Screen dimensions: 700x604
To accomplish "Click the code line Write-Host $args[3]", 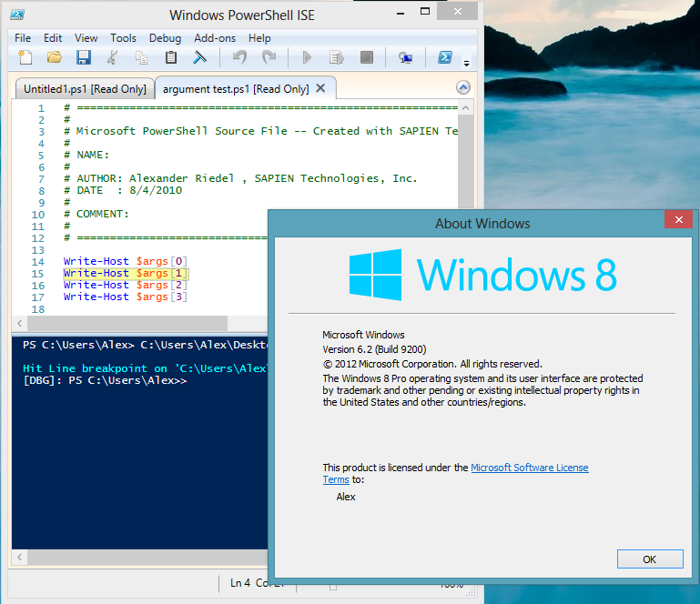I will point(126,297).
